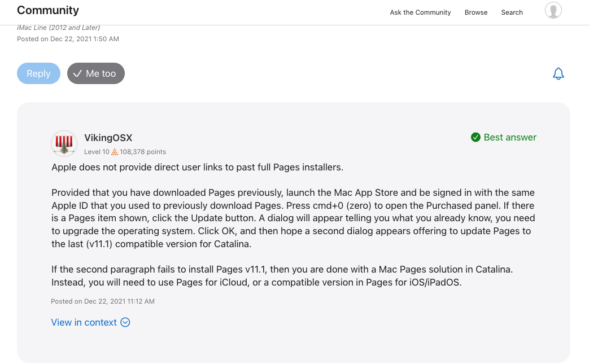Open Search in the top navigation
This screenshot has width=589, height=364.
pyautogui.click(x=512, y=12)
